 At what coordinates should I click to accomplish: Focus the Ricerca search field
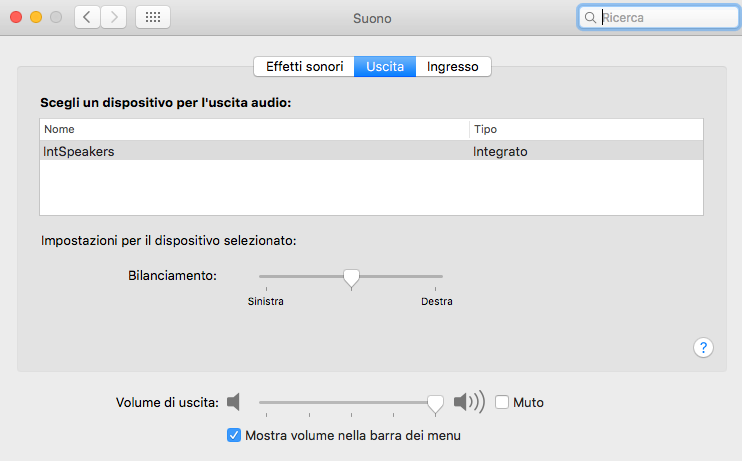pos(660,18)
